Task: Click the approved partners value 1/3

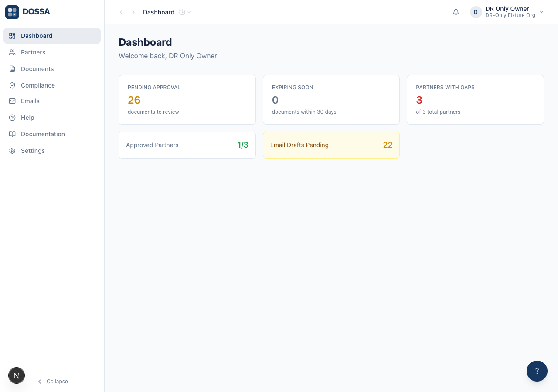Action: point(243,145)
